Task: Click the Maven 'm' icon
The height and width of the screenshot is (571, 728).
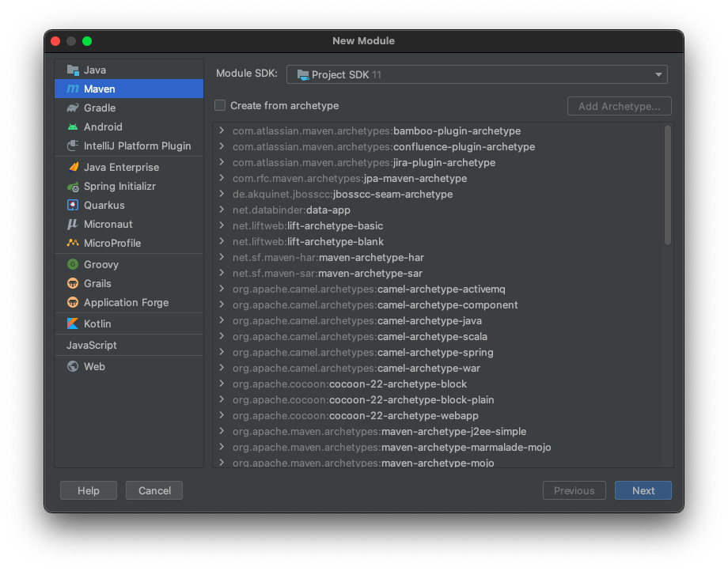Action: click(x=73, y=89)
